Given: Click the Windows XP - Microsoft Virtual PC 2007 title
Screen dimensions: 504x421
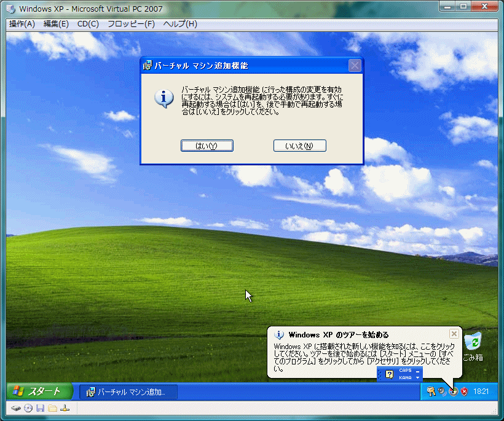Looking at the screenshot, I should coord(91,9).
